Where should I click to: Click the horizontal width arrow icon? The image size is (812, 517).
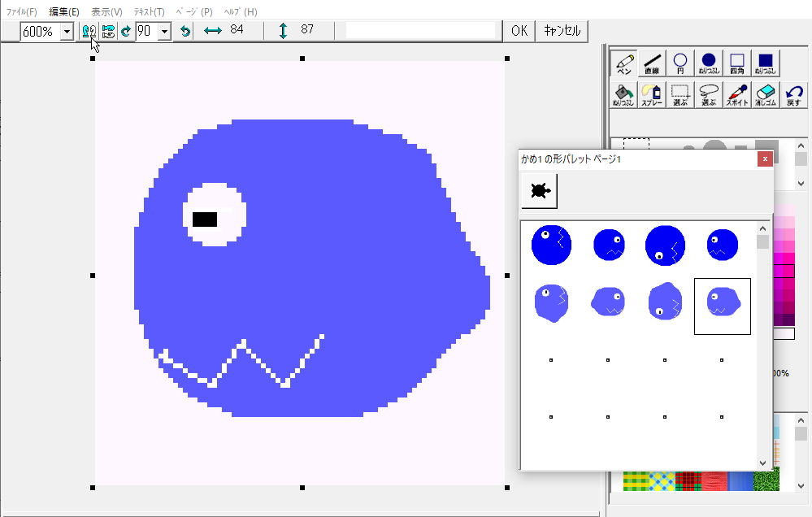click(213, 31)
